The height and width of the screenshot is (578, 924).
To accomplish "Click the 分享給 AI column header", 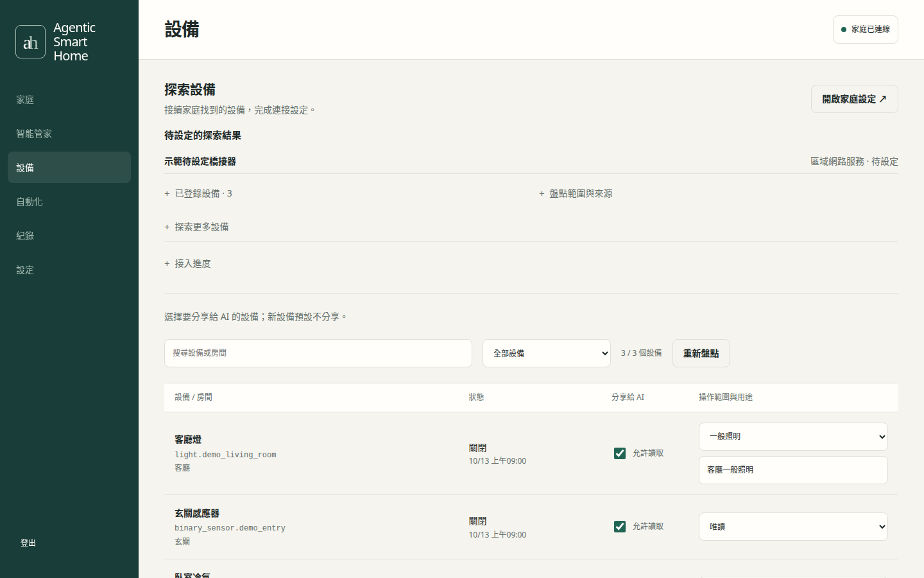I will (x=628, y=398).
